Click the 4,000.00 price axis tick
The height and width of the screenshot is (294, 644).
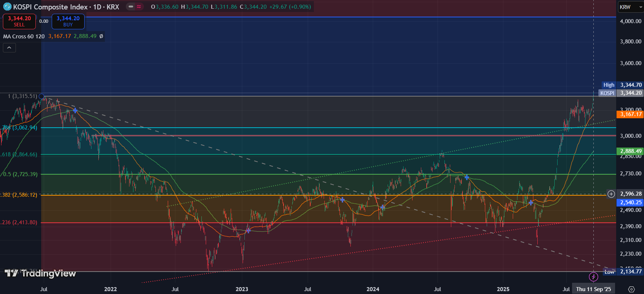pos(631,21)
